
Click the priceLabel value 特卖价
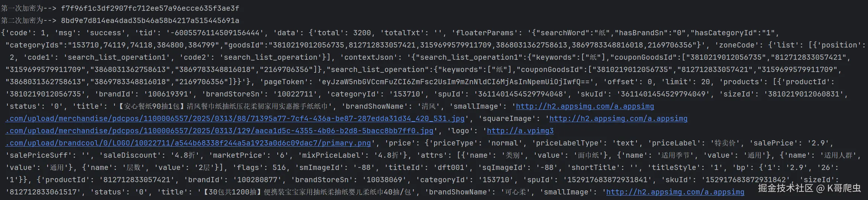coord(725,143)
